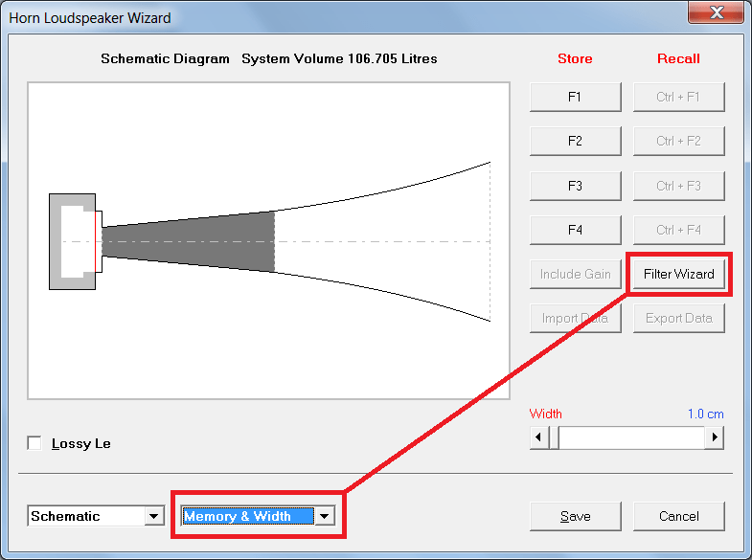The image size is (752, 560).
Task: Click the Include Gain button
Action: 575,274
